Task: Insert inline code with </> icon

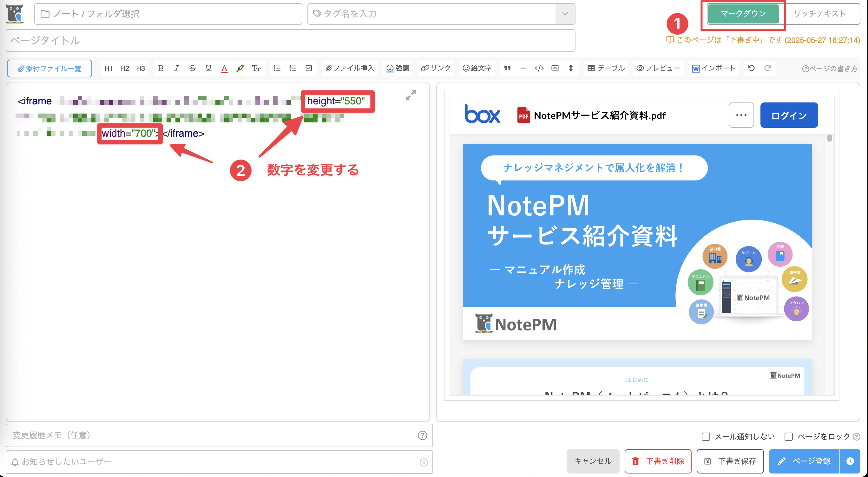Action: coord(539,69)
